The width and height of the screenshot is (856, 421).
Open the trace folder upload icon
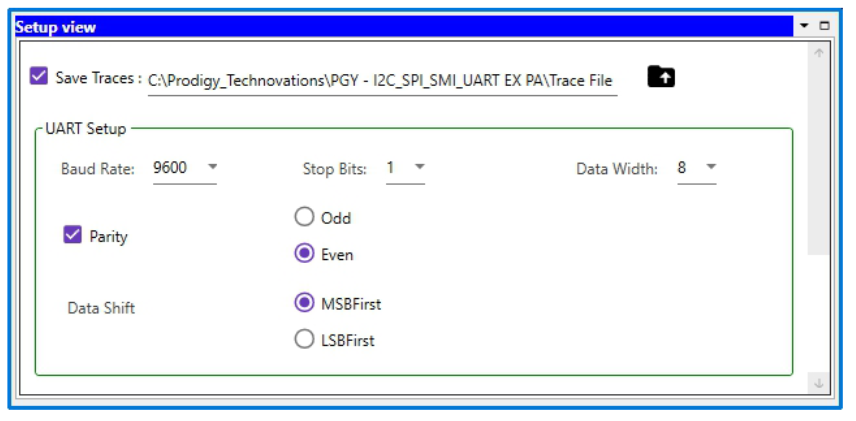[661, 77]
